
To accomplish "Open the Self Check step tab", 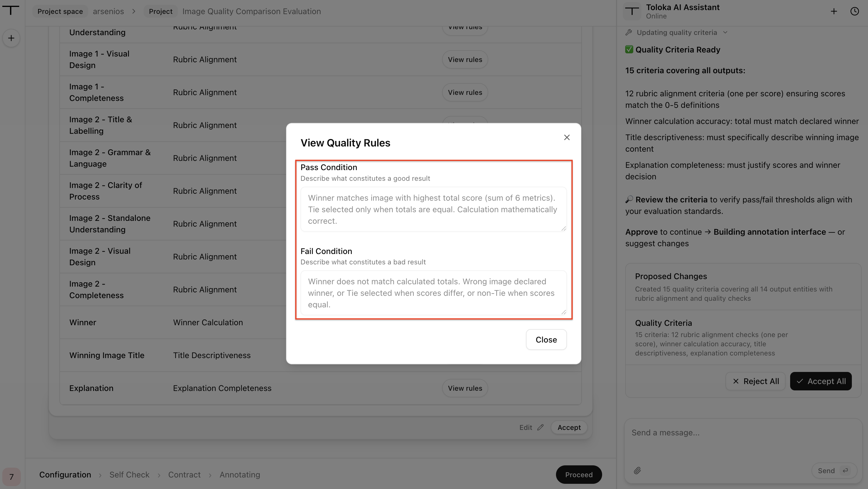I will point(129,475).
